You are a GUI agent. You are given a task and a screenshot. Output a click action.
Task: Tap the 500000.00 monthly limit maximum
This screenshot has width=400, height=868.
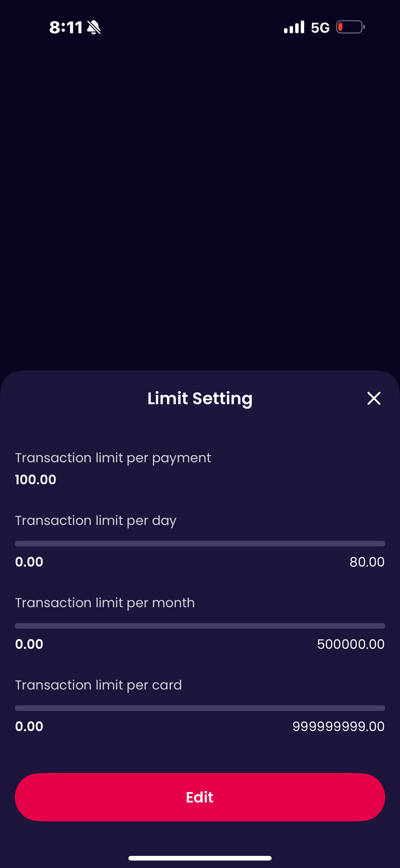point(350,644)
